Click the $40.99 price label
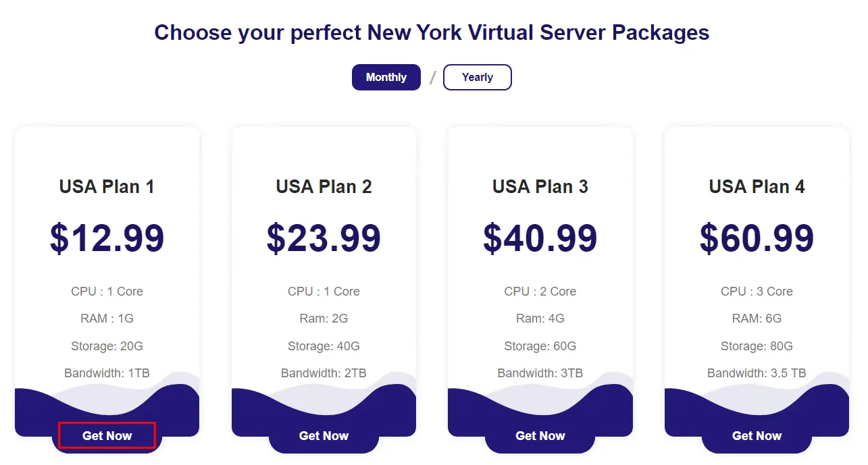868x465 pixels. pyautogui.click(x=540, y=238)
